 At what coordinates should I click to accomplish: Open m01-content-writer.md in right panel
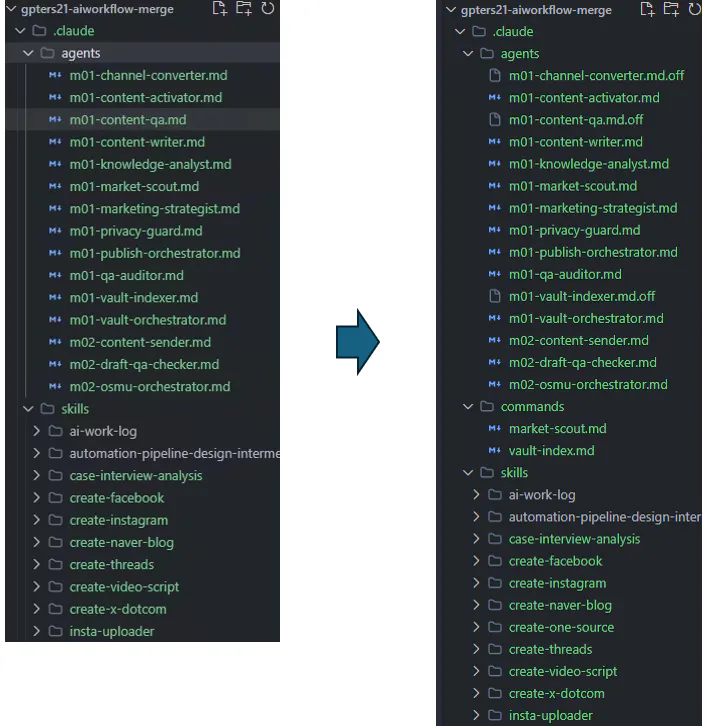point(576,142)
